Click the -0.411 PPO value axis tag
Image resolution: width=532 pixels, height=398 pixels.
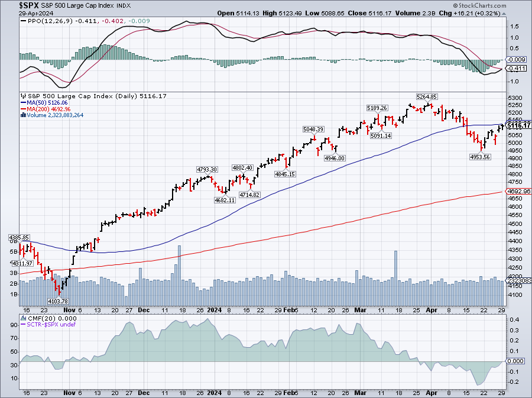517,68
